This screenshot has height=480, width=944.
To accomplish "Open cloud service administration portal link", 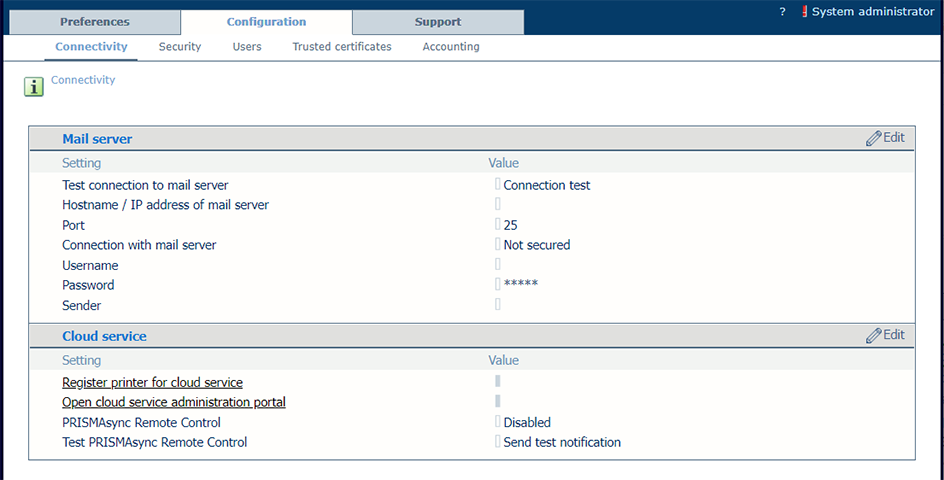I will coord(174,402).
